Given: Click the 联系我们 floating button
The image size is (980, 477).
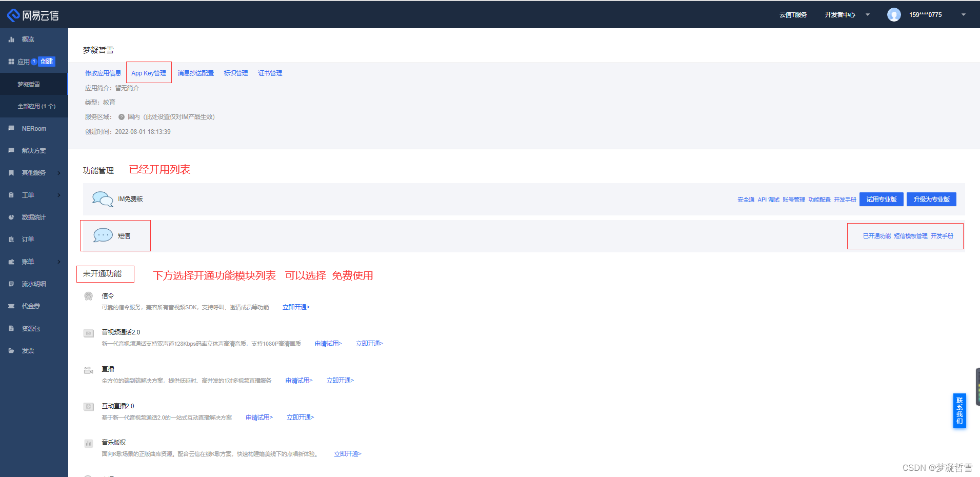Looking at the screenshot, I should pyautogui.click(x=959, y=410).
